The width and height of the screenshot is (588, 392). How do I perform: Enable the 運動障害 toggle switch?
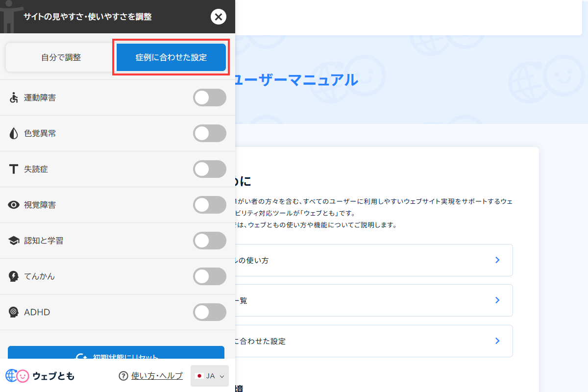(210, 97)
